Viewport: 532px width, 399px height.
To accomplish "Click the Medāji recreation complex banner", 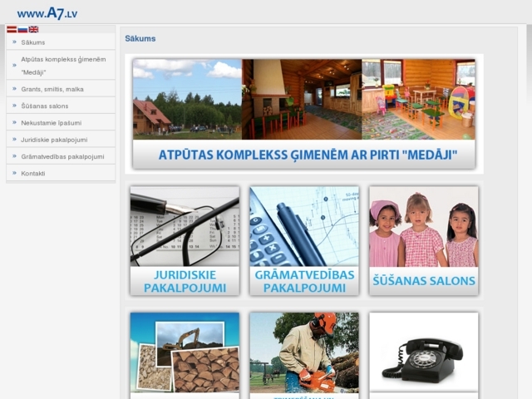I will 304,114.
